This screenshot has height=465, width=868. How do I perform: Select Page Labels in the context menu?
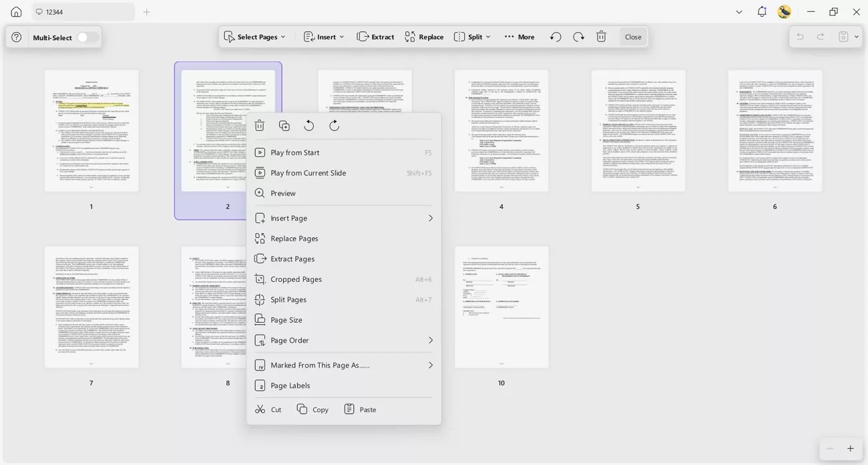tap(290, 385)
